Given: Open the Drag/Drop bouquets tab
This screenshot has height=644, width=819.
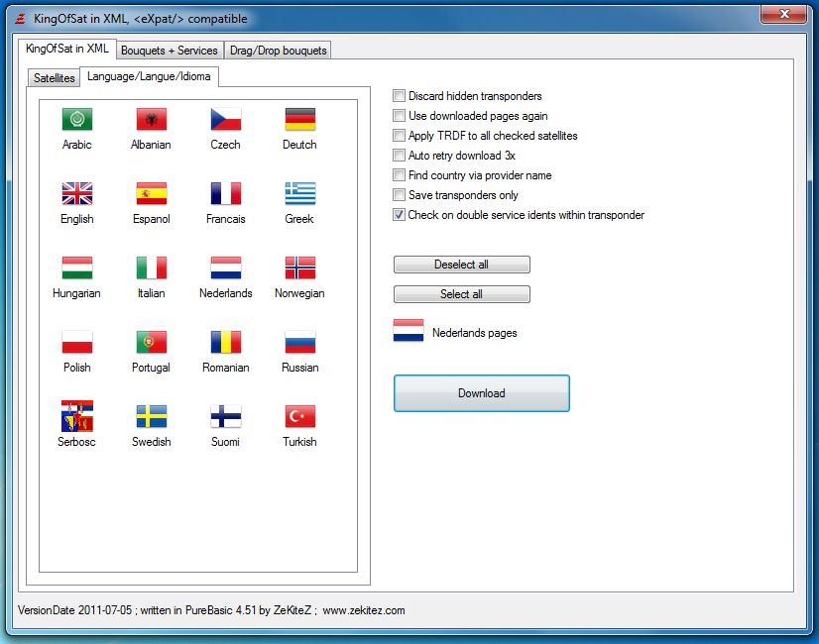Looking at the screenshot, I should [278, 51].
